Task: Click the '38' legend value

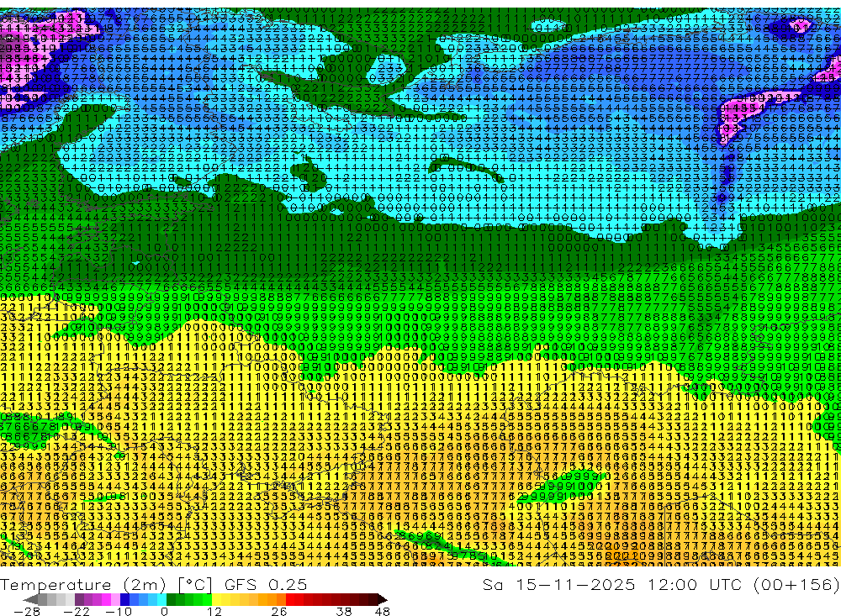Action: [344, 612]
